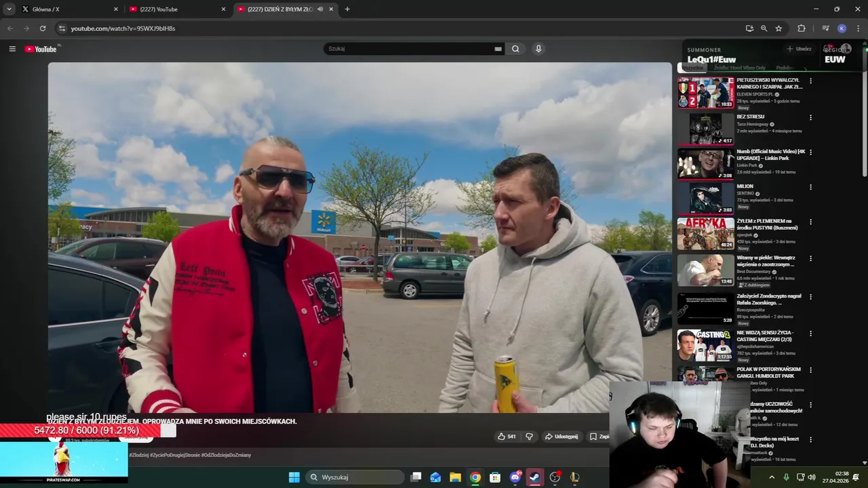Open OBS Studio taskbar icon

[555, 477]
